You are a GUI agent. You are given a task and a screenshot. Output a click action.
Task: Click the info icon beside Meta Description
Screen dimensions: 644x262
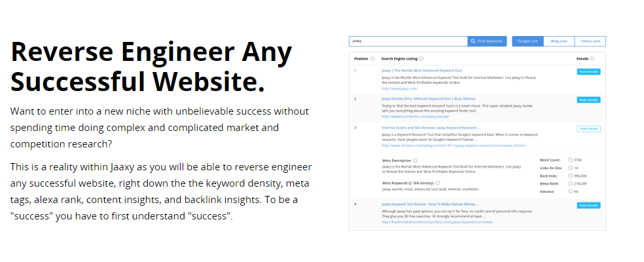415,160
